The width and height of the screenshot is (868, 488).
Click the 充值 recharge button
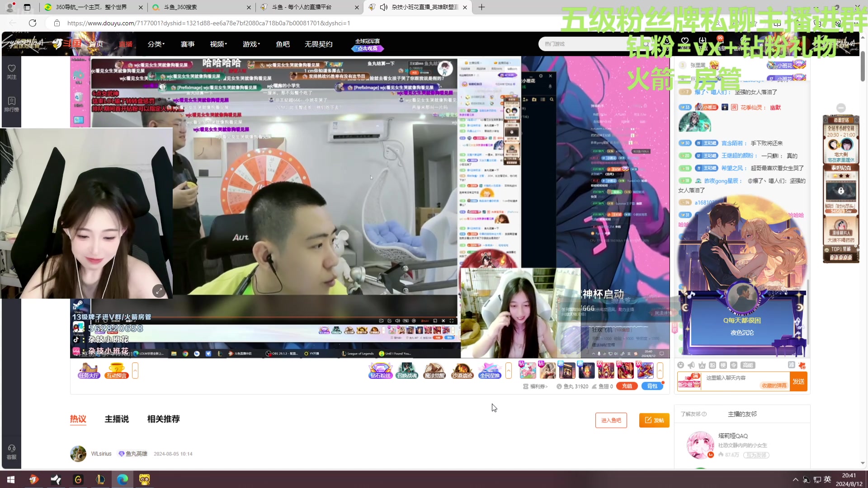(x=627, y=386)
